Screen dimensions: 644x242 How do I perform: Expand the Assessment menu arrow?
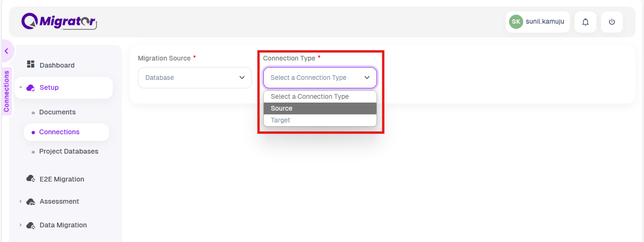[x=21, y=201]
